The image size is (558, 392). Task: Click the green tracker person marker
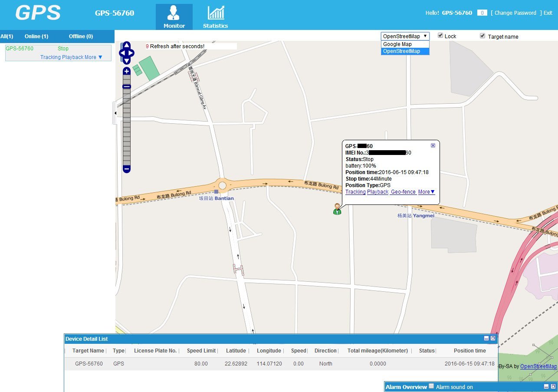pos(337,209)
